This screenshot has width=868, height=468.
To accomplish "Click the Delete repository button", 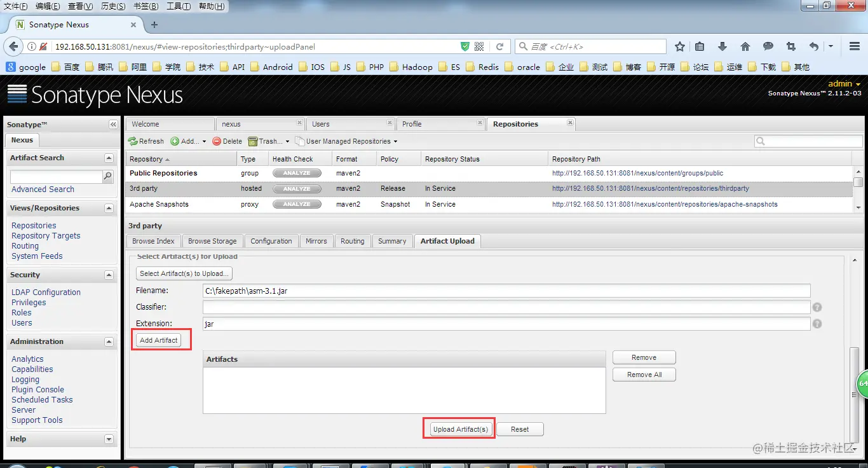I will point(227,141).
